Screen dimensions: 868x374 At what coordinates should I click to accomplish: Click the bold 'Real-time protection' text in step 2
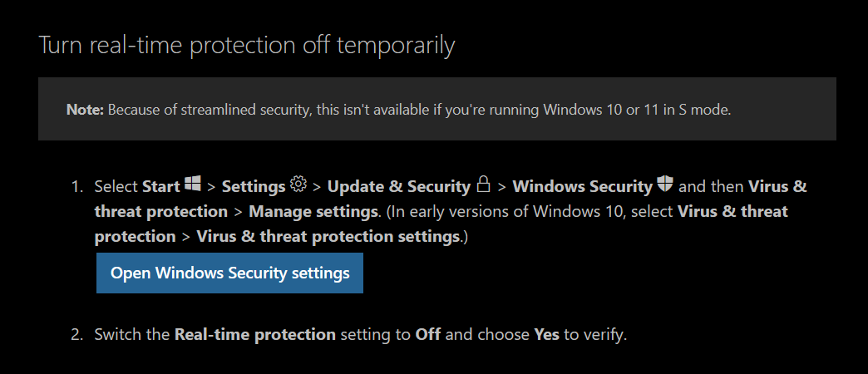255,335
